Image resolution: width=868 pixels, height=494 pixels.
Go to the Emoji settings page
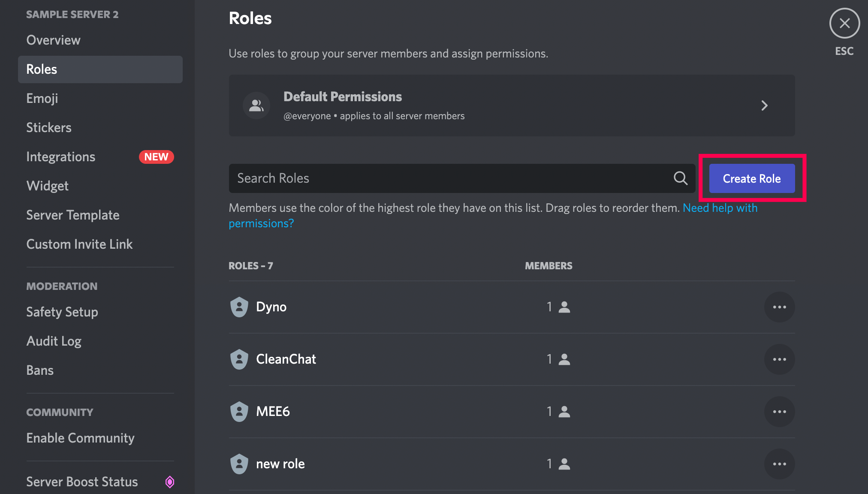coord(42,99)
